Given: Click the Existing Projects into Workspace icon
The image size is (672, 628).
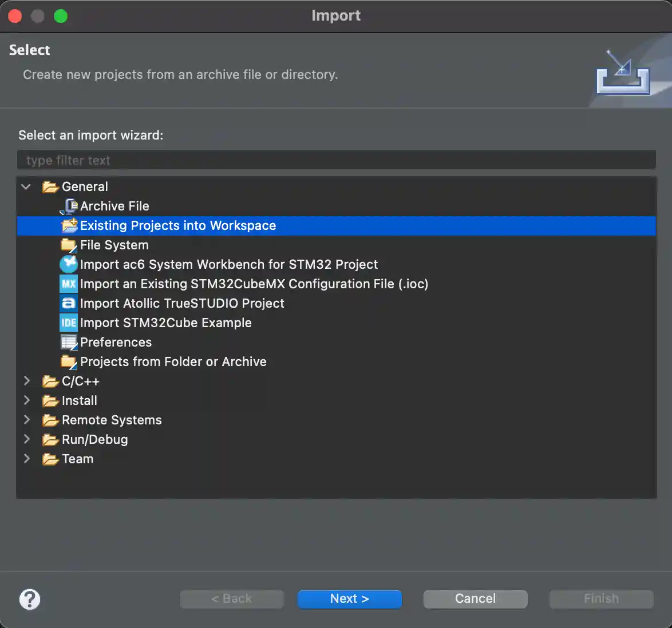Looking at the screenshot, I should click(69, 225).
